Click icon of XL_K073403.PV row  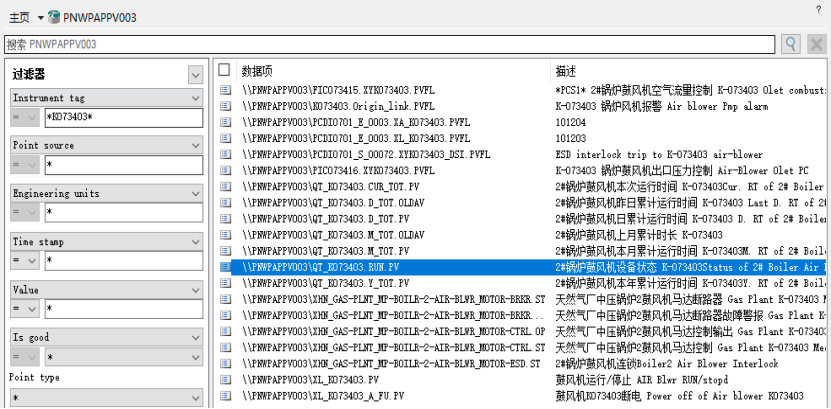[x=226, y=380]
